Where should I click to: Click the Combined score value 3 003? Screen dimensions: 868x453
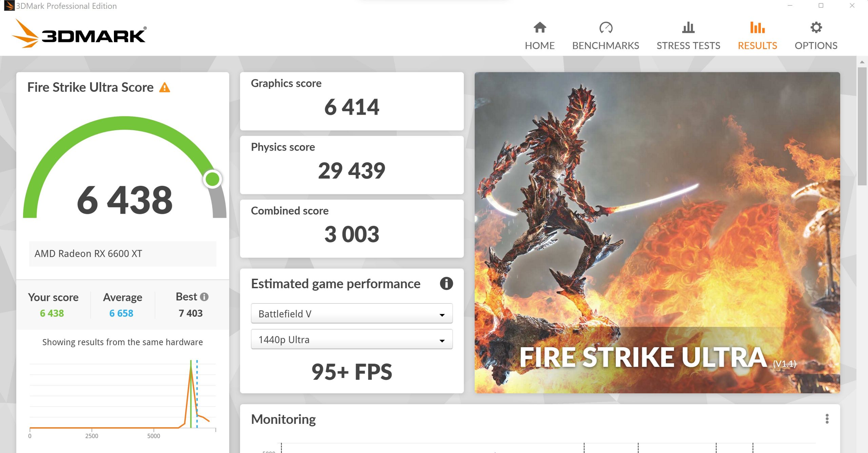352,234
